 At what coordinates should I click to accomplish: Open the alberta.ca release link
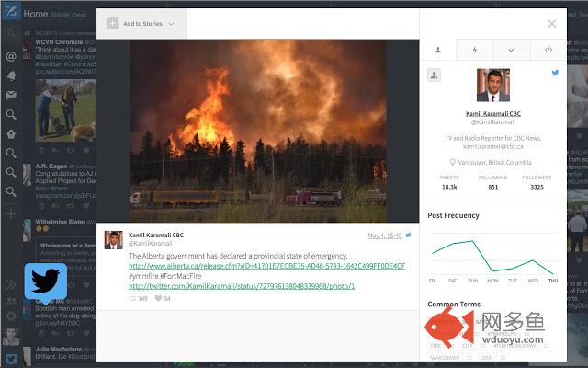[x=267, y=266]
